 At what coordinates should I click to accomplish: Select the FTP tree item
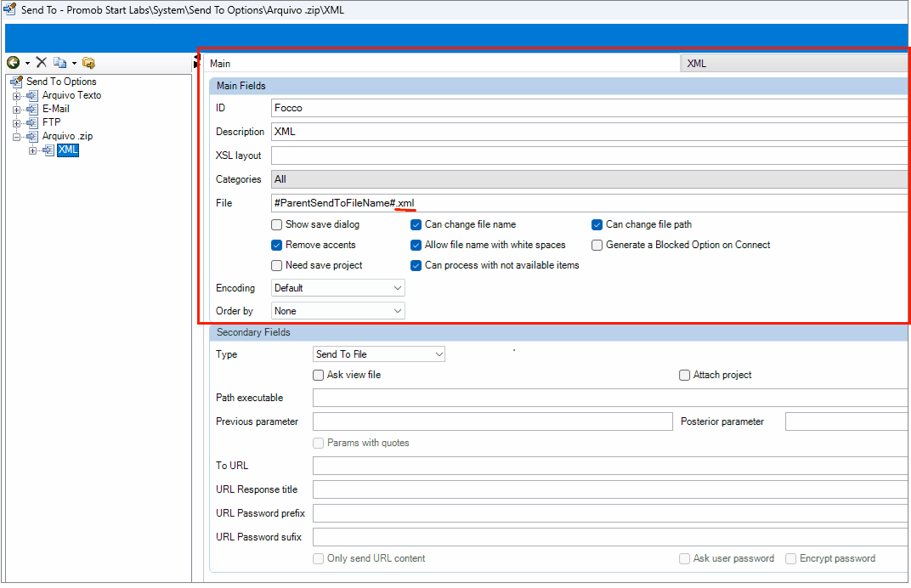[51, 122]
